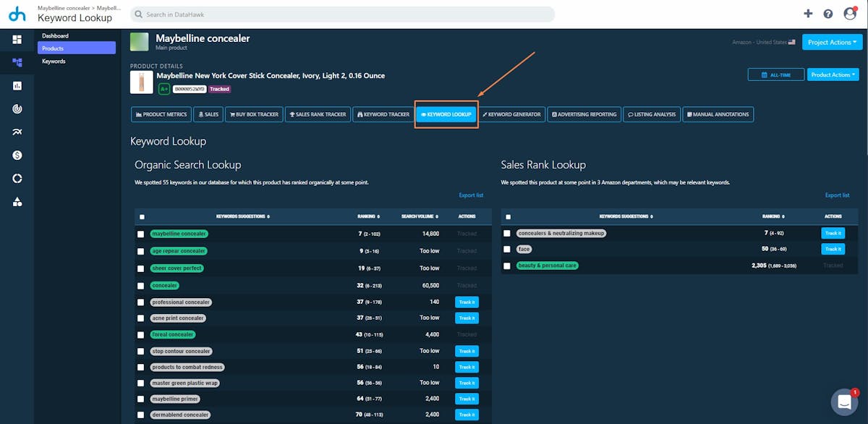Open Dashboard in the side menu
Screen dimensions: 868x424
click(77, 35)
